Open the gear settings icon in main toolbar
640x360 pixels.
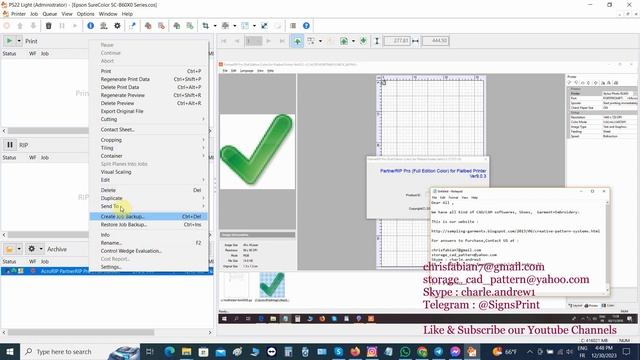tap(118, 26)
